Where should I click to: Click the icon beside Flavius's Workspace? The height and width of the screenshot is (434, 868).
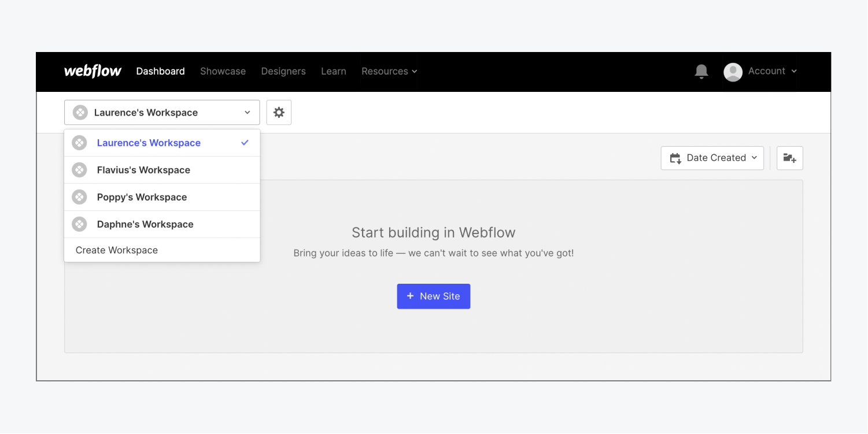coord(79,170)
